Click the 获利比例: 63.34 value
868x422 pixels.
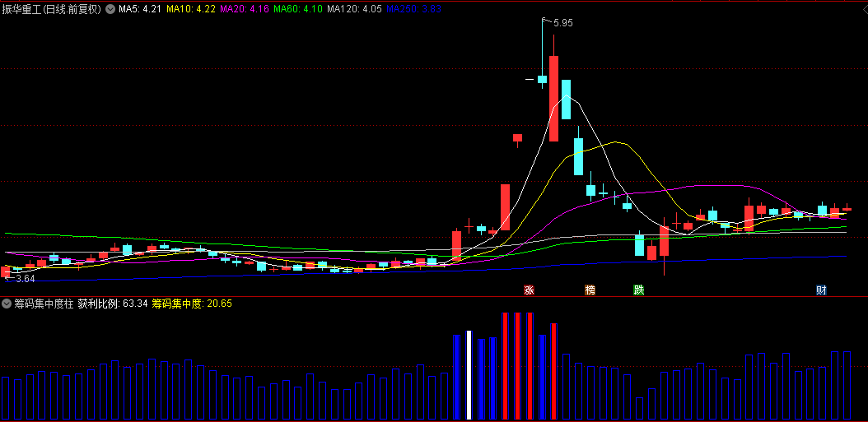click(x=113, y=304)
